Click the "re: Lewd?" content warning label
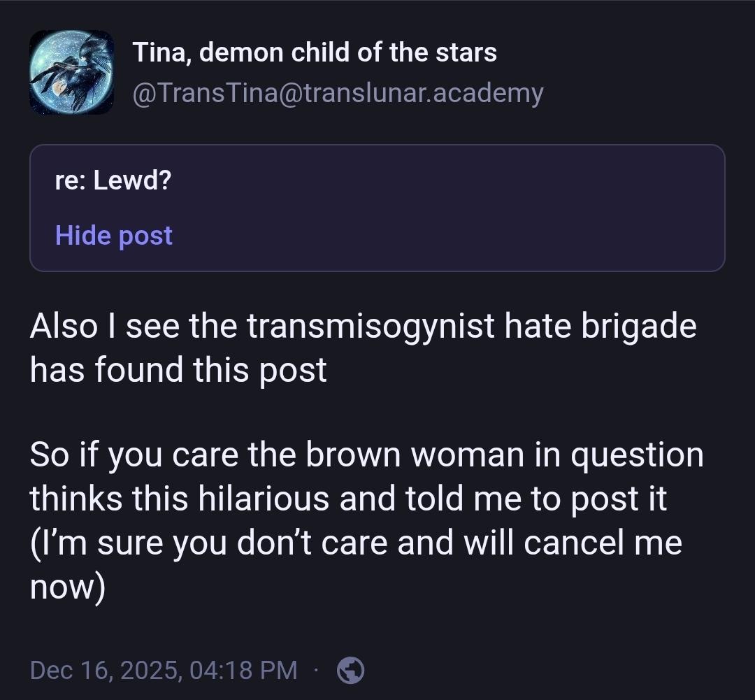This screenshot has width=755, height=700. point(113,181)
